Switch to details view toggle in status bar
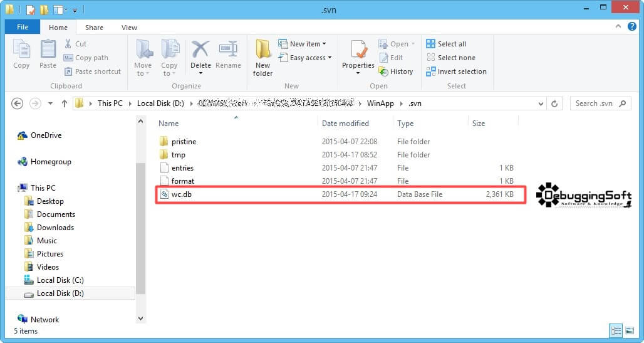This screenshot has width=644, height=343. point(616,330)
